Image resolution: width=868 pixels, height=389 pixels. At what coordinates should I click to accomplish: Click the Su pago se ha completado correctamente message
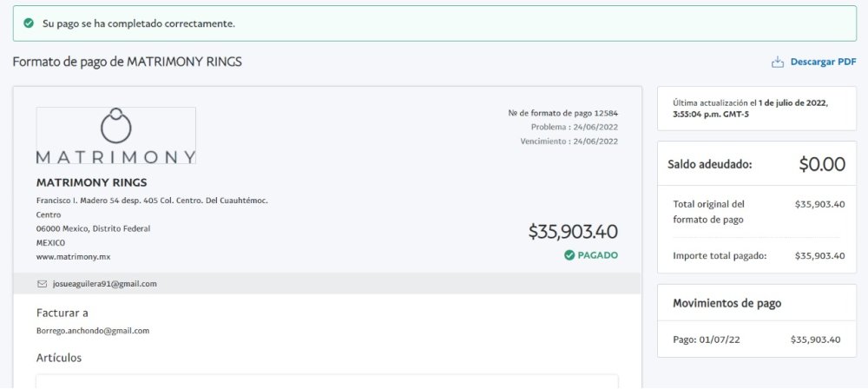[139, 23]
